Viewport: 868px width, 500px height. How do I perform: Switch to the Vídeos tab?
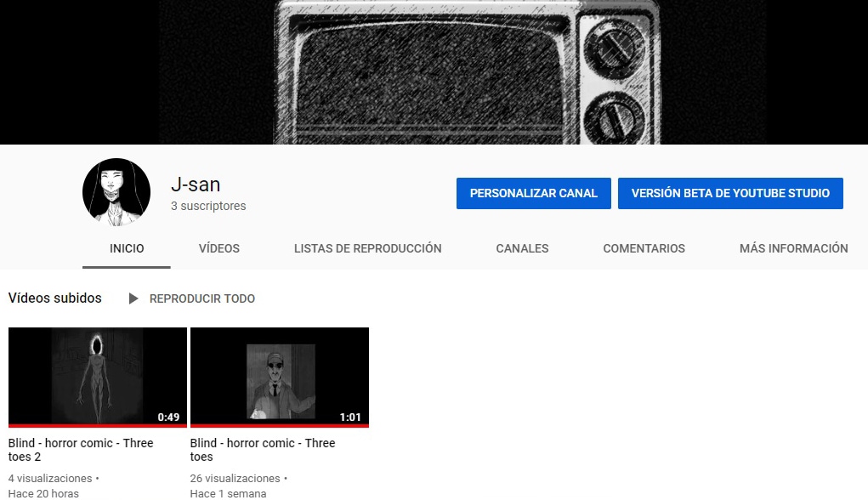click(x=219, y=248)
